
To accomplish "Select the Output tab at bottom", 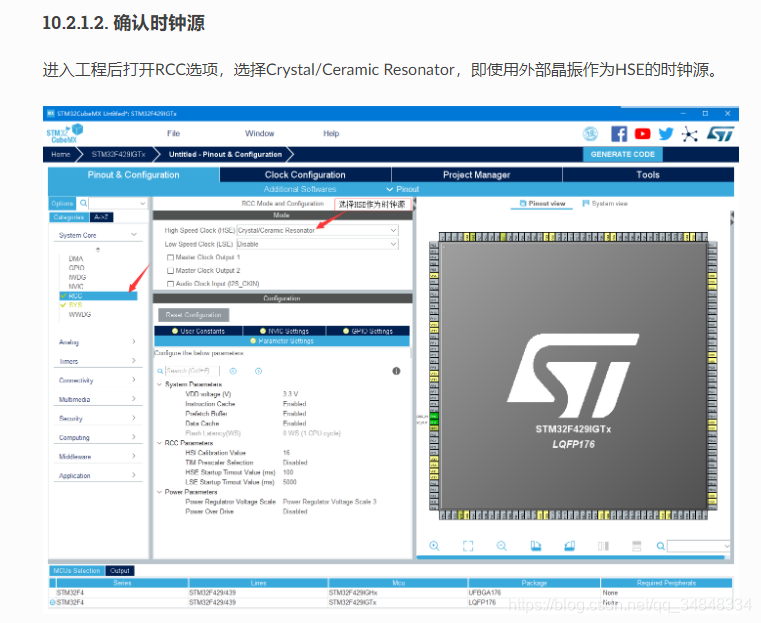I will 120,571.
